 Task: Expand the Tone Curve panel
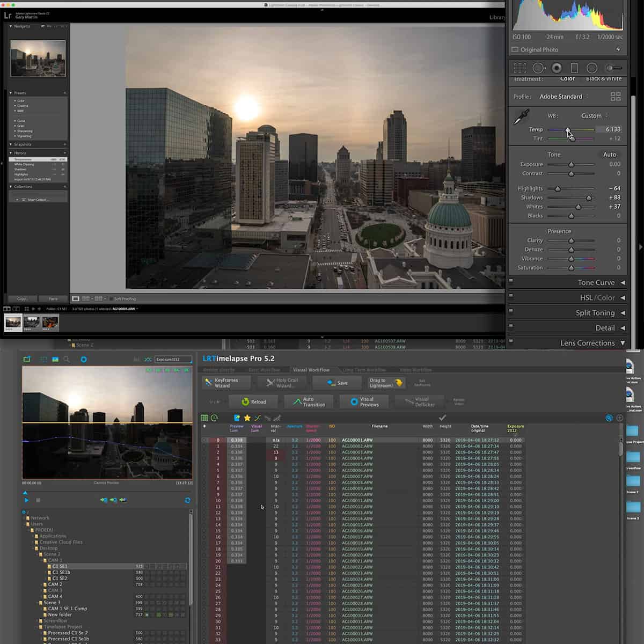tap(596, 282)
